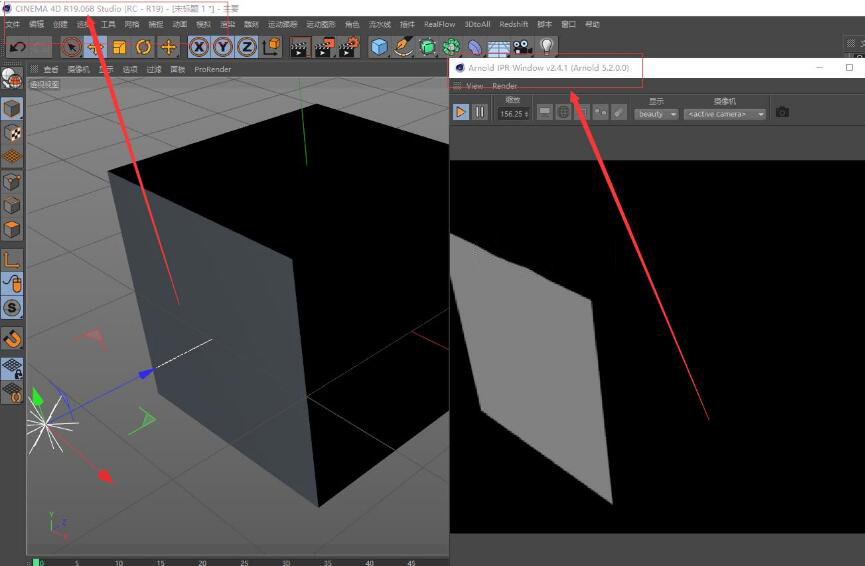Click the Bend deformer icon

tap(475, 47)
